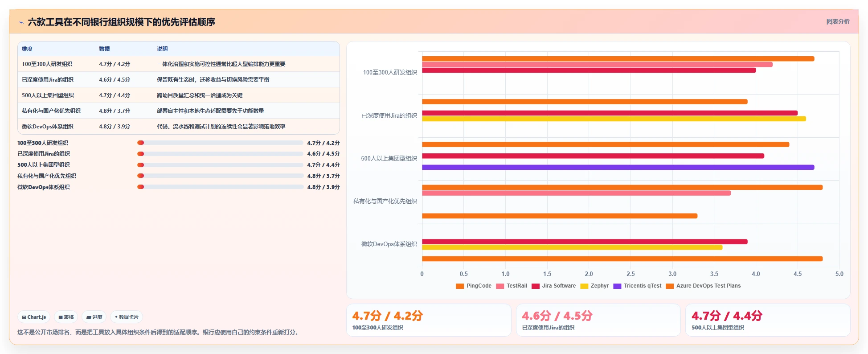
Task: Select table cell 微软DevOps体系组织
Action: point(48,127)
